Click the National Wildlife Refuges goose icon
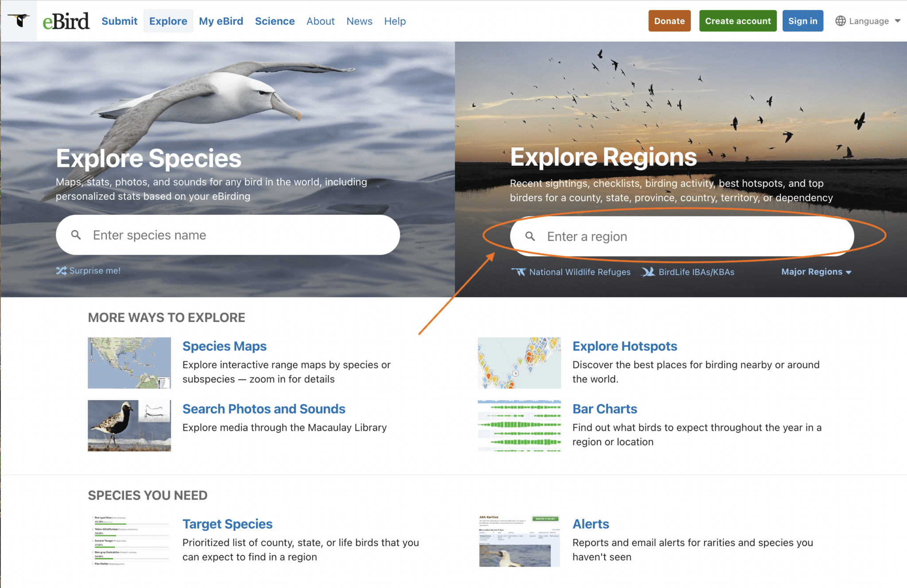 pos(519,272)
